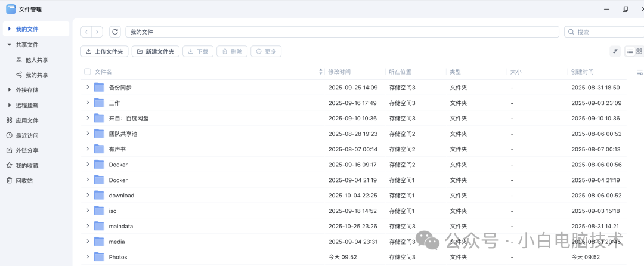Click the 删除 button
The height and width of the screenshot is (266, 644).
tap(232, 51)
